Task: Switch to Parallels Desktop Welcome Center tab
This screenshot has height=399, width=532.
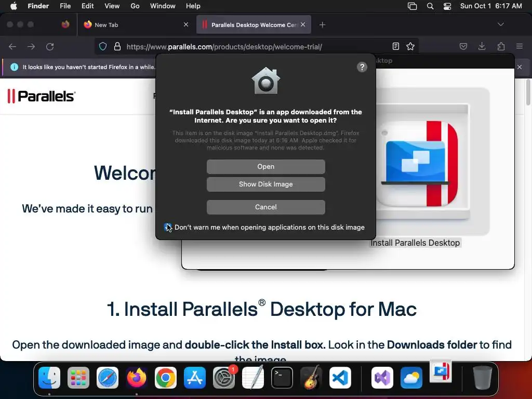Action: [x=254, y=25]
